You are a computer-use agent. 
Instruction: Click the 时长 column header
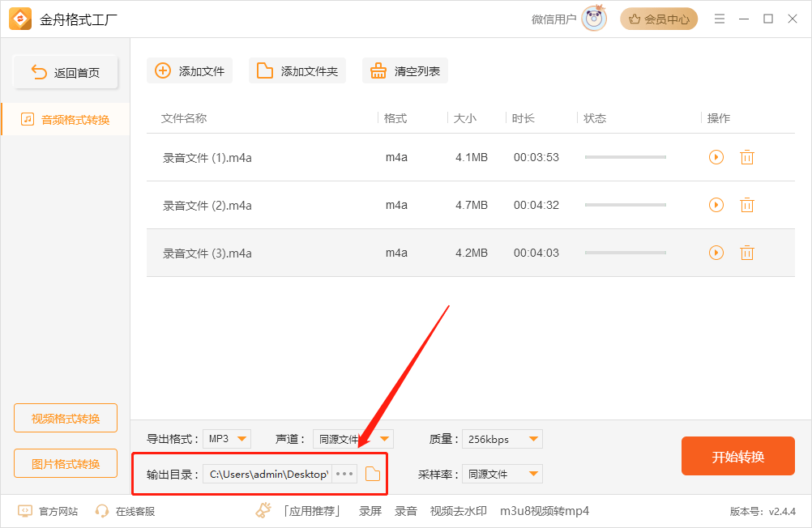[523, 118]
